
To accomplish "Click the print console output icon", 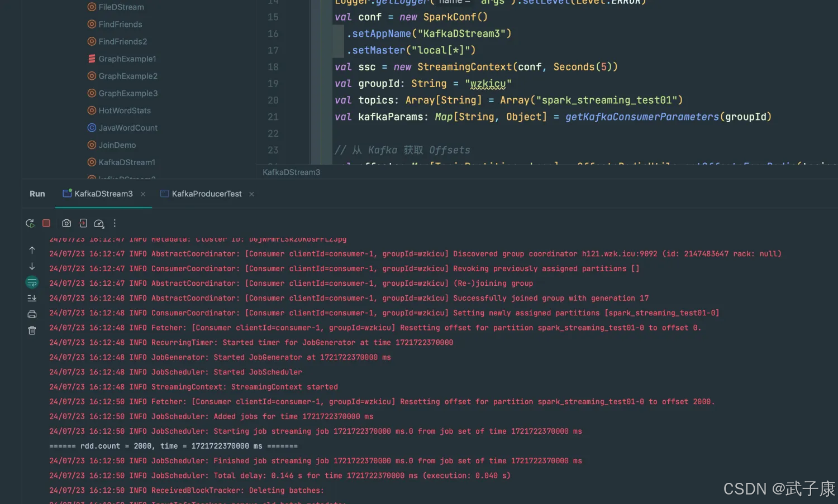I will coord(32,314).
